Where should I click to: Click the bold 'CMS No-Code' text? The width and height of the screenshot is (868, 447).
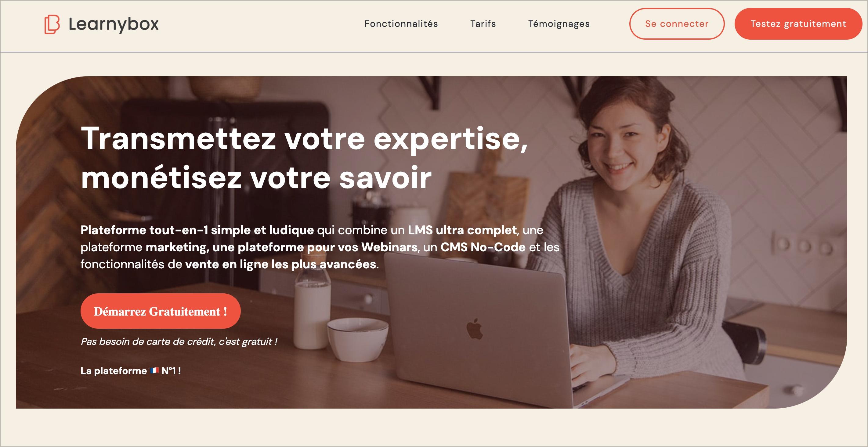click(483, 247)
